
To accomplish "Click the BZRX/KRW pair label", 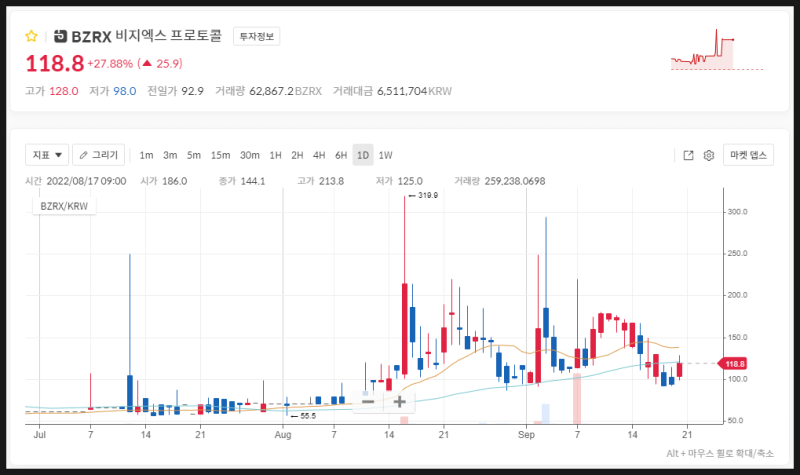I will pyautogui.click(x=64, y=206).
